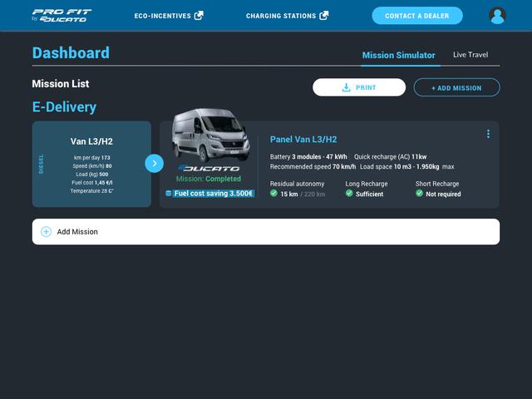Open the three-dot menu on Panel Van card

tap(488, 134)
